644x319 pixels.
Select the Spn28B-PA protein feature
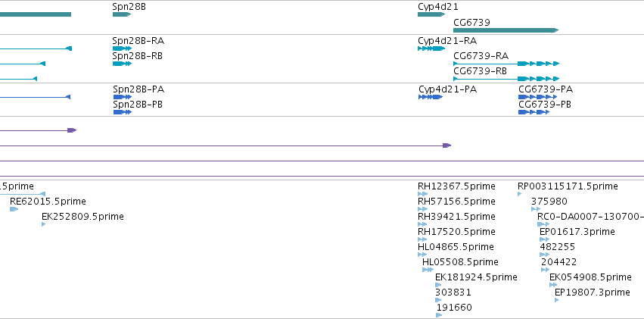pyautogui.click(x=123, y=97)
